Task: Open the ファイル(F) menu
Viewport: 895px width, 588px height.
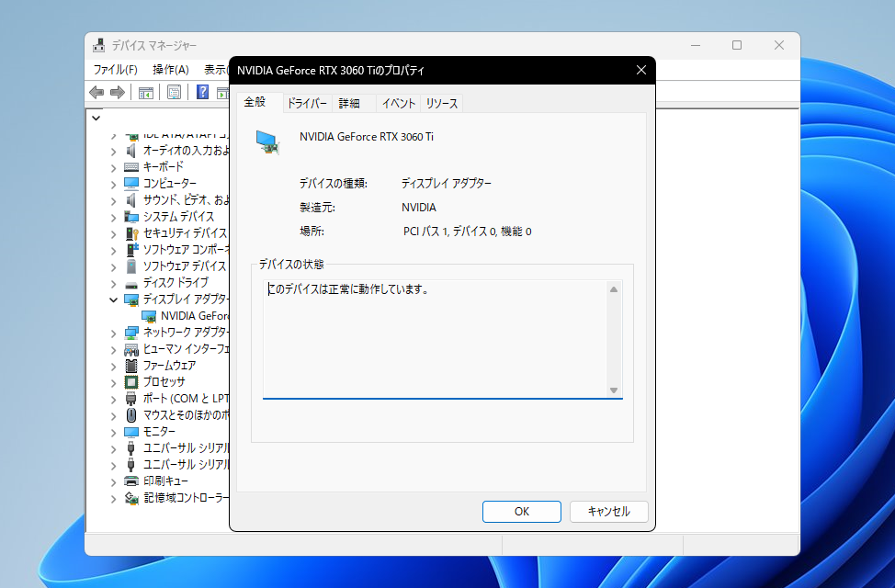Action: [x=115, y=70]
